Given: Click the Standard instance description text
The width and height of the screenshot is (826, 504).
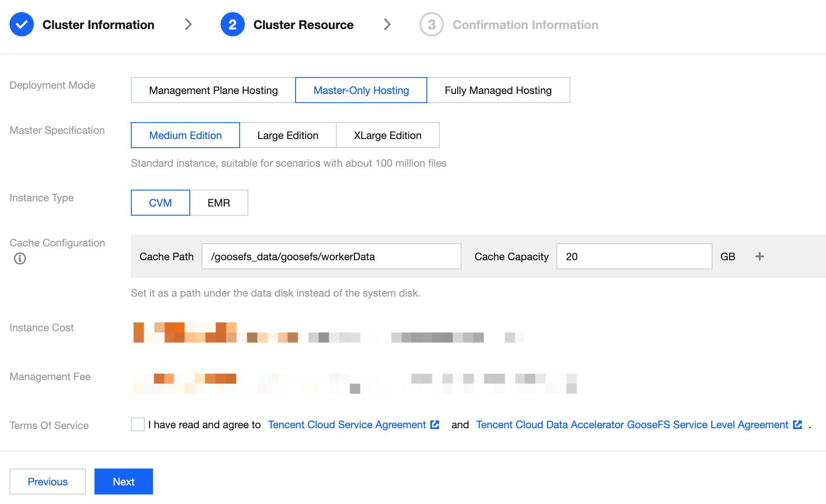Looking at the screenshot, I should point(289,163).
